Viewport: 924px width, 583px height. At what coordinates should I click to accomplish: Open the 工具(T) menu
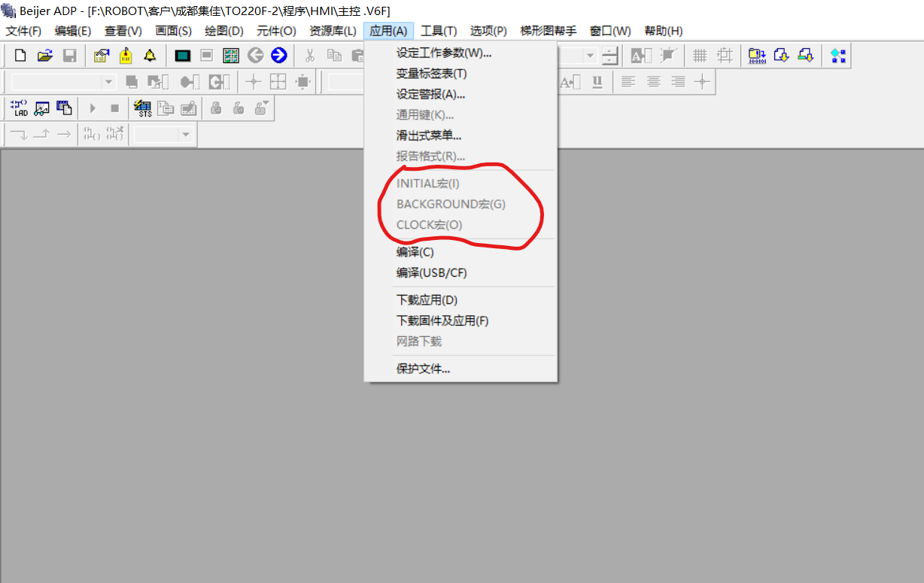tap(438, 31)
